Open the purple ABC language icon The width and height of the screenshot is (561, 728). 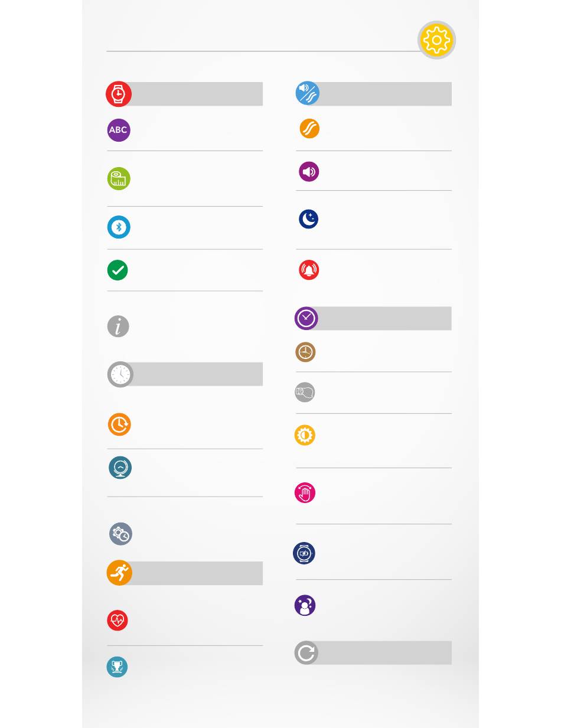(119, 130)
